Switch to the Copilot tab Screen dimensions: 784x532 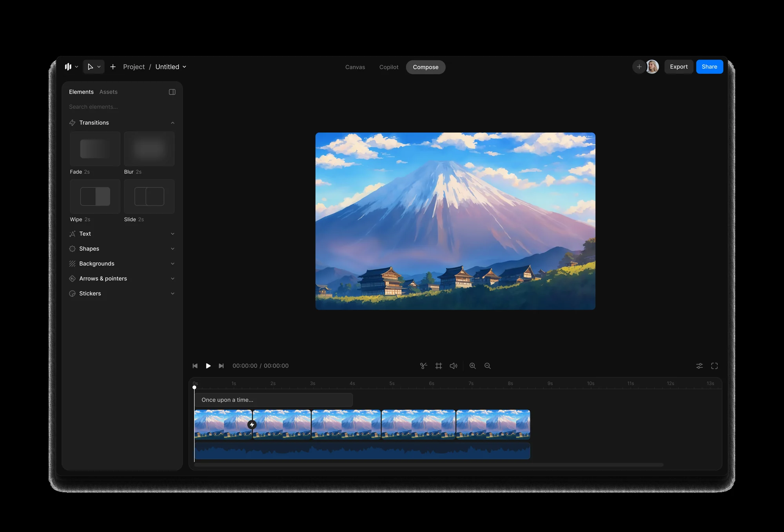pos(389,67)
